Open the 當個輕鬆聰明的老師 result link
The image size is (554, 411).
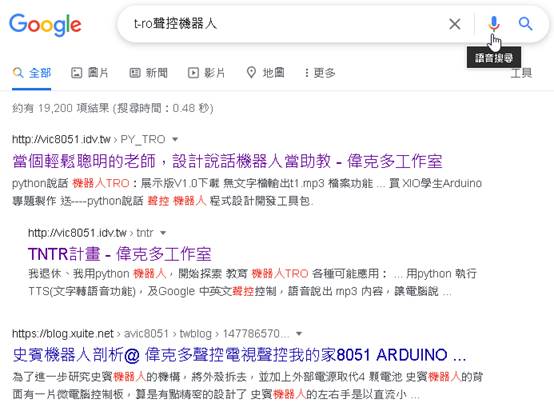(227, 161)
